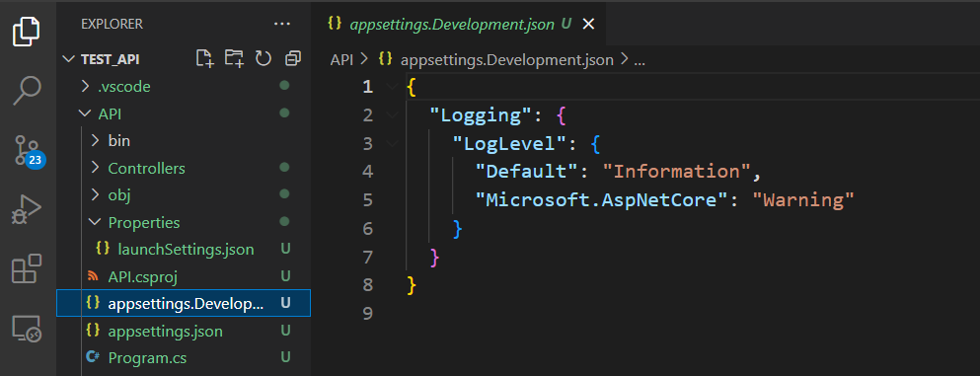Collapse the Properties folder
The image size is (980, 376).
95,222
